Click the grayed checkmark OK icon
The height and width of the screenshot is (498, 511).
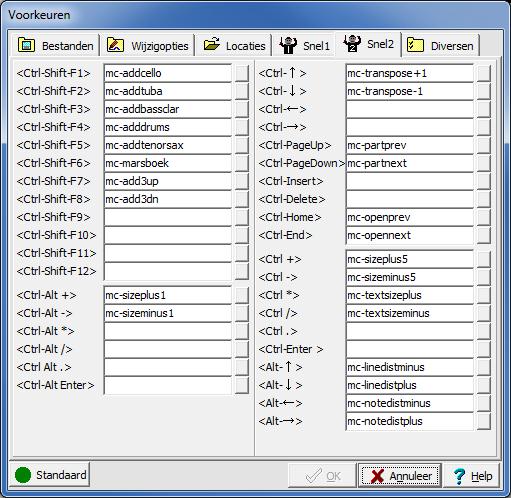[314, 476]
